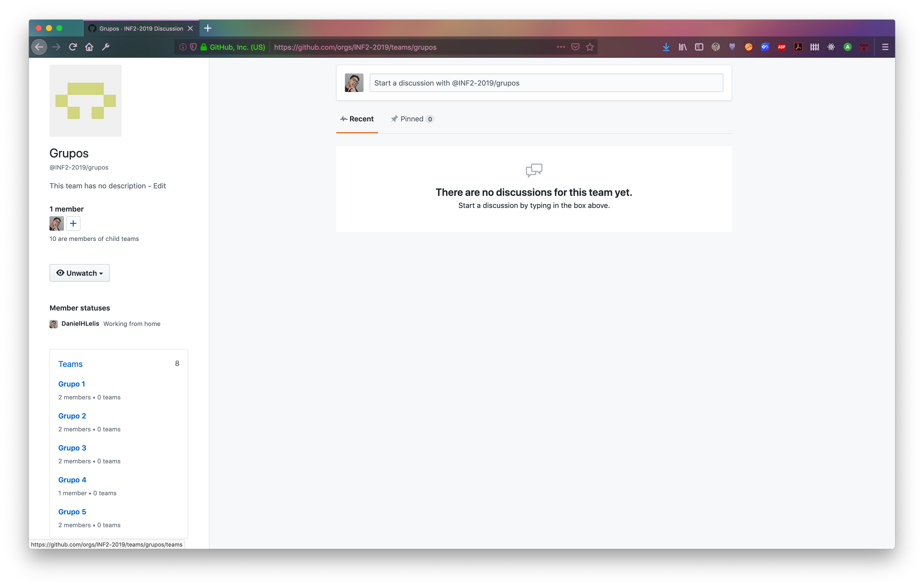Save page to Pocket
Screen dimensions: 924x587
pyautogui.click(x=575, y=47)
